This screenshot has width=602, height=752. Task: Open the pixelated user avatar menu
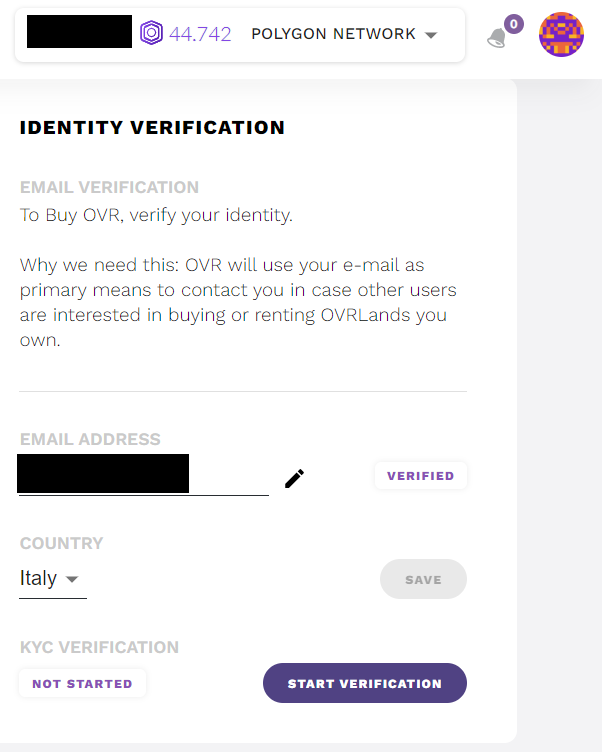(x=561, y=35)
